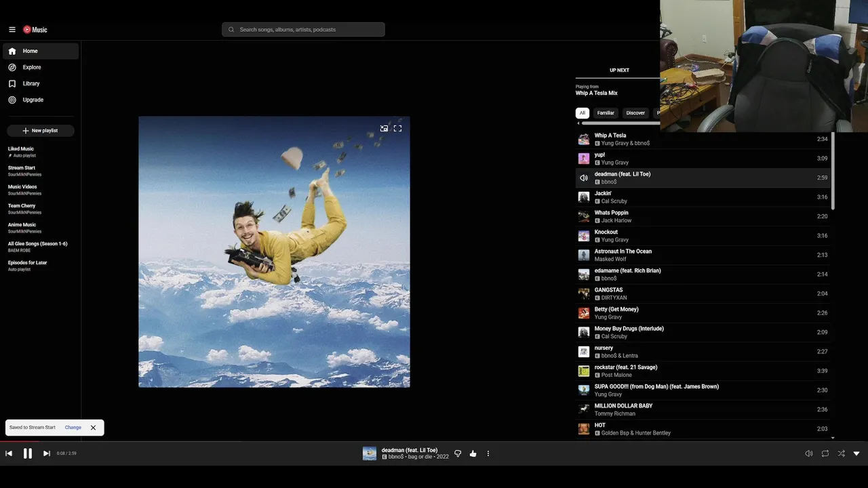Viewport: 868px width, 488px height.
Task: Play Betty (Get Money)
Action: tap(703, 313)
